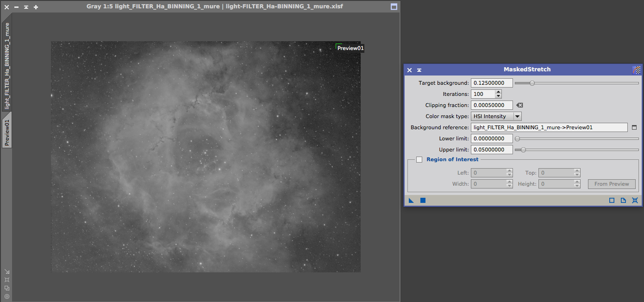Select the Preview01 label on the image
Screen dimensions: 644x302
pos(350,48)
